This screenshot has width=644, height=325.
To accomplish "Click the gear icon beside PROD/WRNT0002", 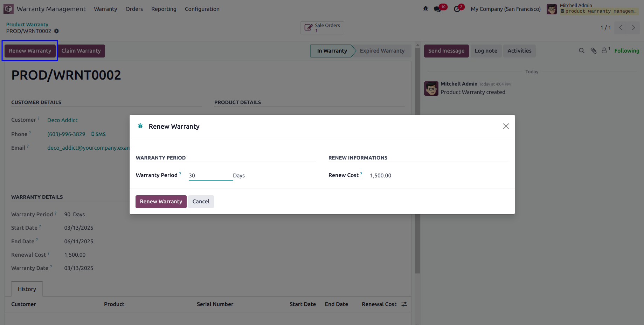I will (x=56, y=31).
